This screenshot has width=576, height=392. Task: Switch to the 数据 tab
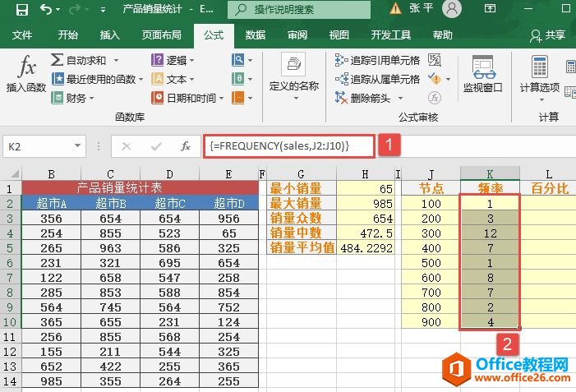[256, 35]
